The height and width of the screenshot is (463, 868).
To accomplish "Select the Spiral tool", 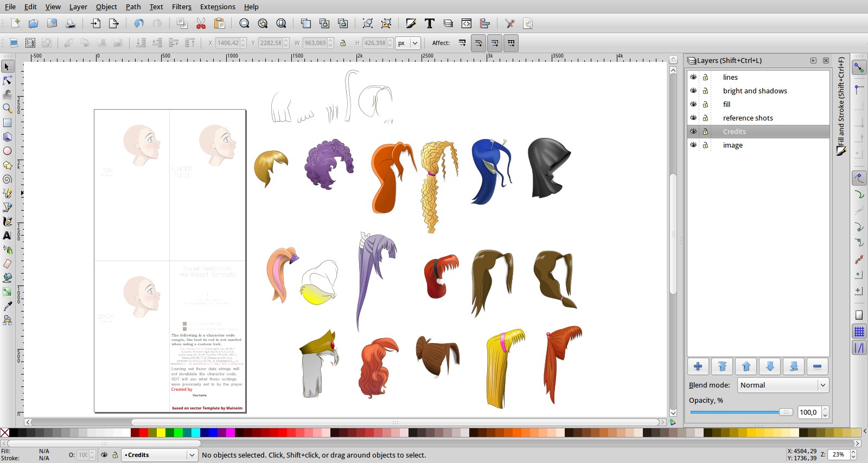I will (x=7, y=179).
